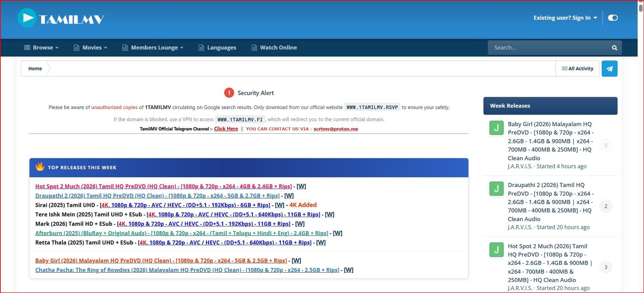
Task: Click the [W] link beside Mark (2026)
Action: pyautogui.click(x=300, y=224)
